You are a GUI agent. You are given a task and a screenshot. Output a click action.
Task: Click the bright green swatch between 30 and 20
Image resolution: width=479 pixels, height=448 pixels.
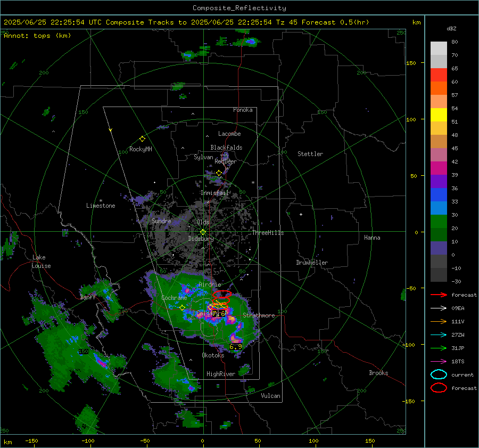439,221
